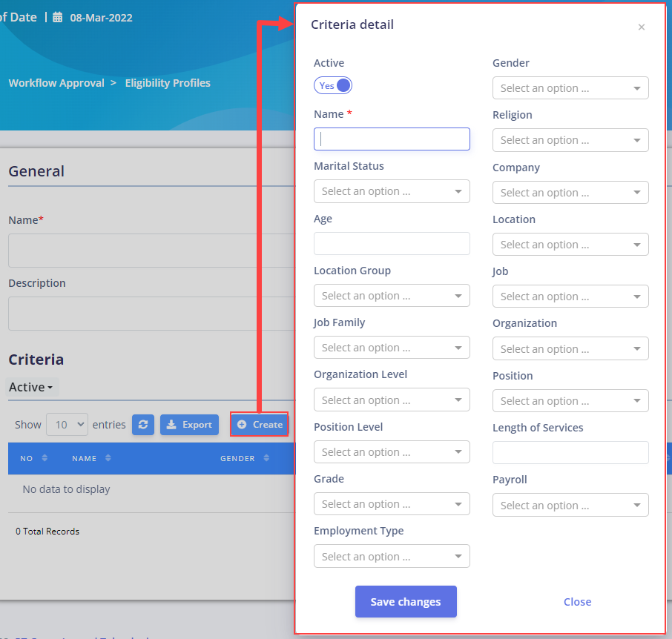Click the Create plus button
The image size is (672, 639).
point(260,425)
